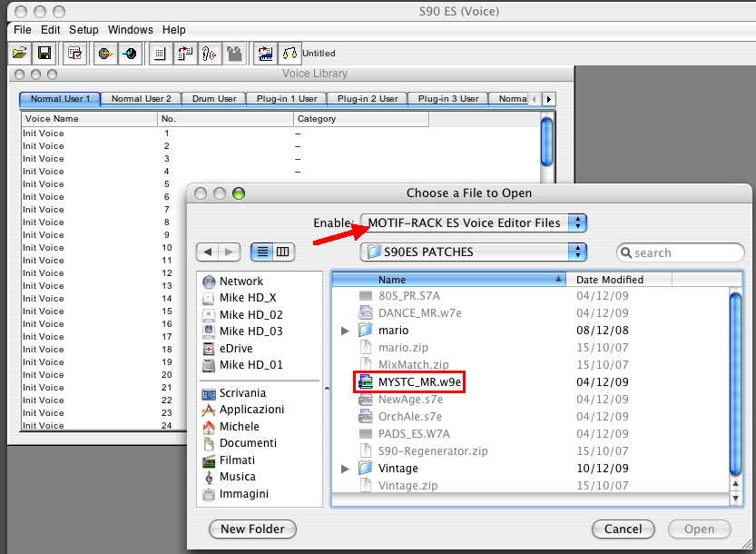Viewport: 756px width, 554px height.
Task: Click file list scroll down arrow
Action: (x=735, y=498)
